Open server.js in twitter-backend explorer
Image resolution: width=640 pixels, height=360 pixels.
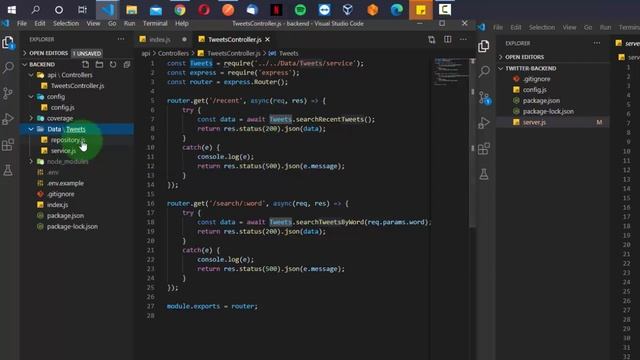(x=534, y=122)
